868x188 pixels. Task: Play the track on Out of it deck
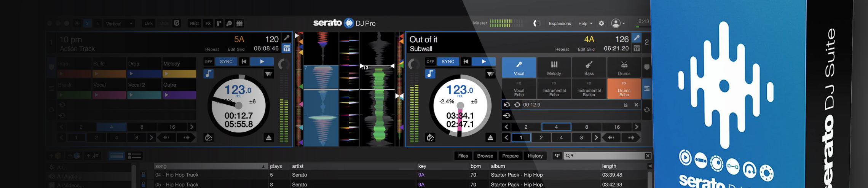point(483,61)
